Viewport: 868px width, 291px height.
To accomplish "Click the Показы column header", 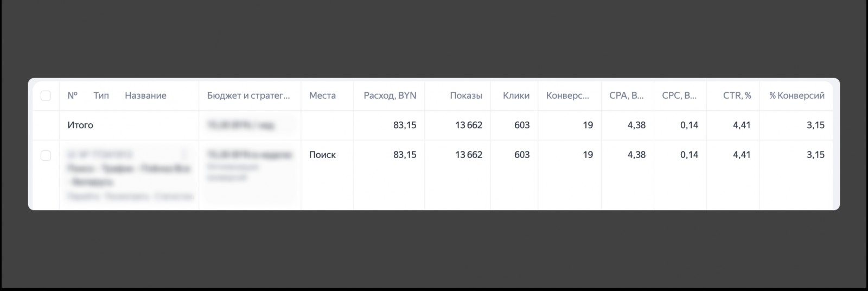I will tap(465, 96).
